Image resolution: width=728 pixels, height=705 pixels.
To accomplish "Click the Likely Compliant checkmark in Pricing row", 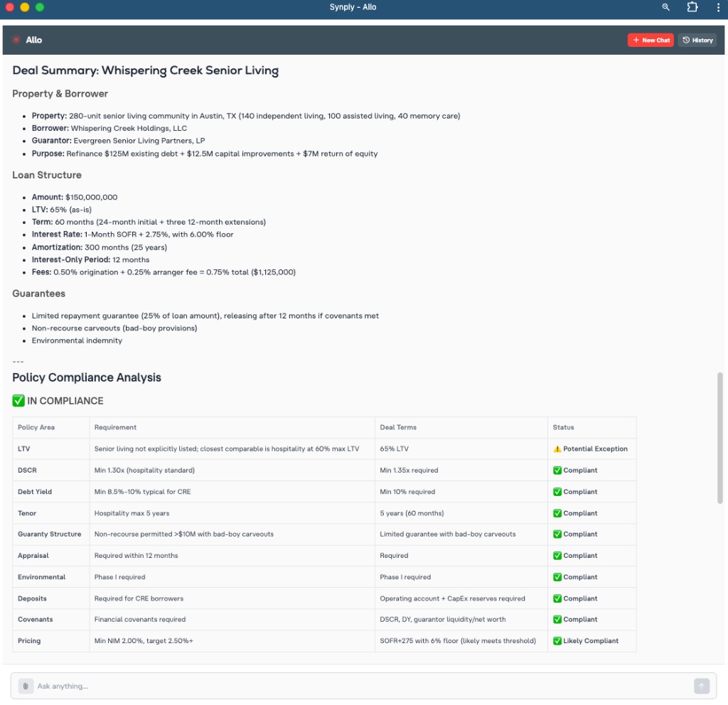I will point(557,640).
